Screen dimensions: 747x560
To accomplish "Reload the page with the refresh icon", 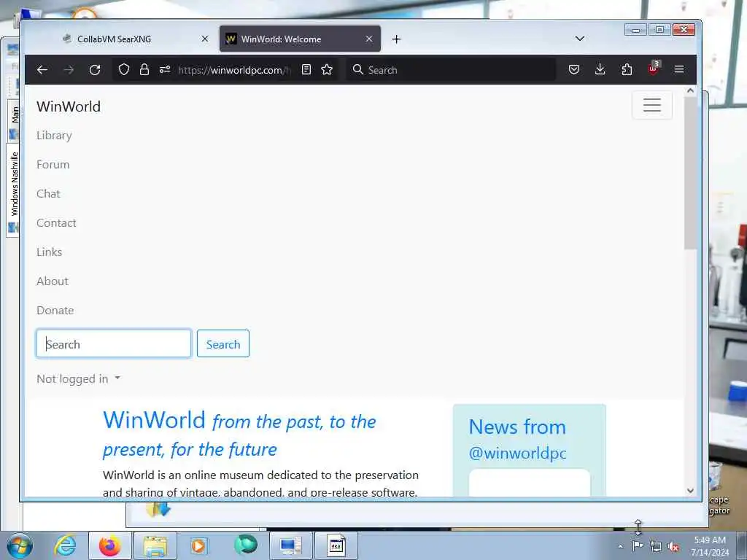I will [x=95, y=70].
